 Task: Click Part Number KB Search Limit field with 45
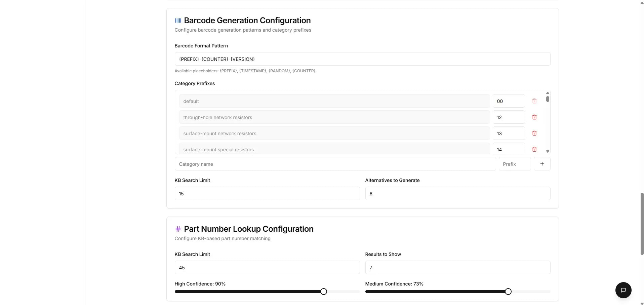click(267, 267)
